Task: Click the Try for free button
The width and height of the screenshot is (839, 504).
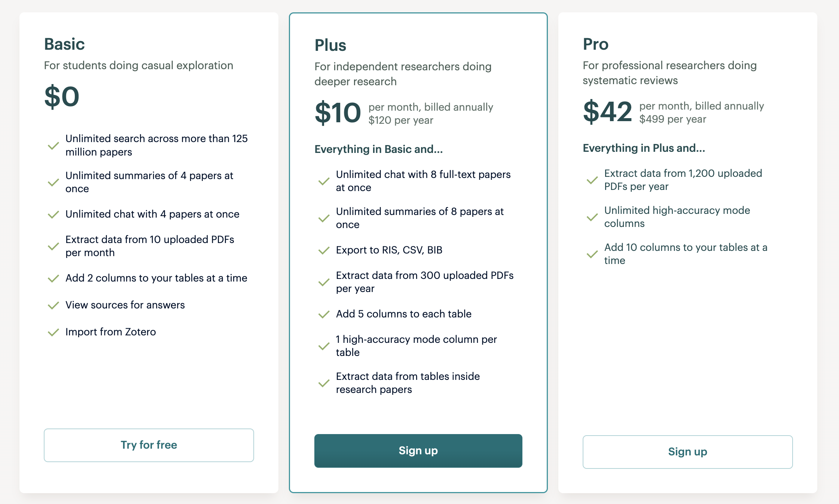Action: (149, 445)
